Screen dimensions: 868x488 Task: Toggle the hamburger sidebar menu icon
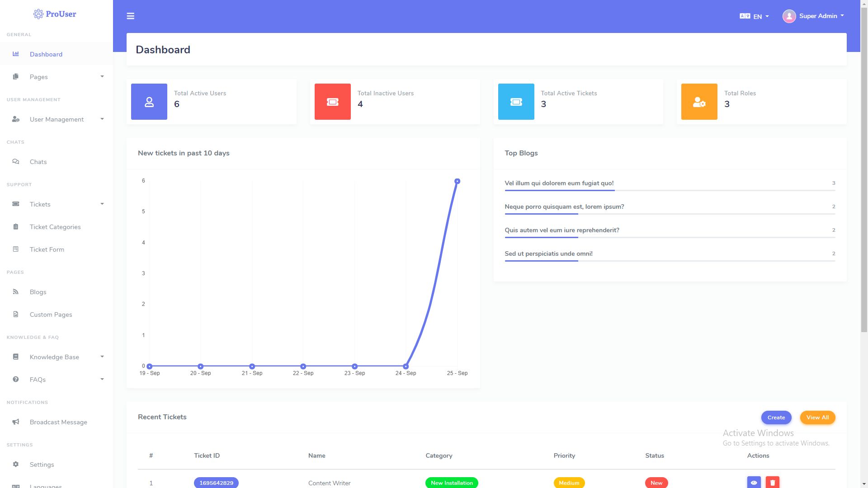(x=131, y=16)
